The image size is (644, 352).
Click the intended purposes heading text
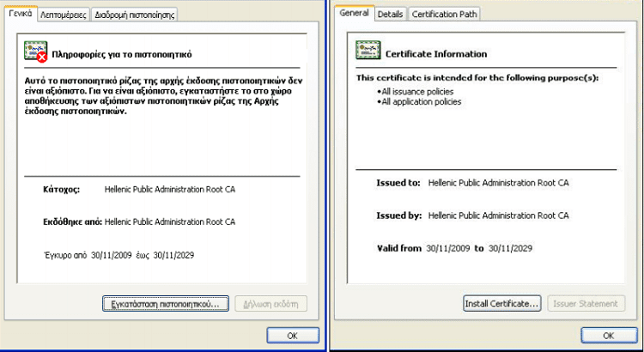coord(477,77)
